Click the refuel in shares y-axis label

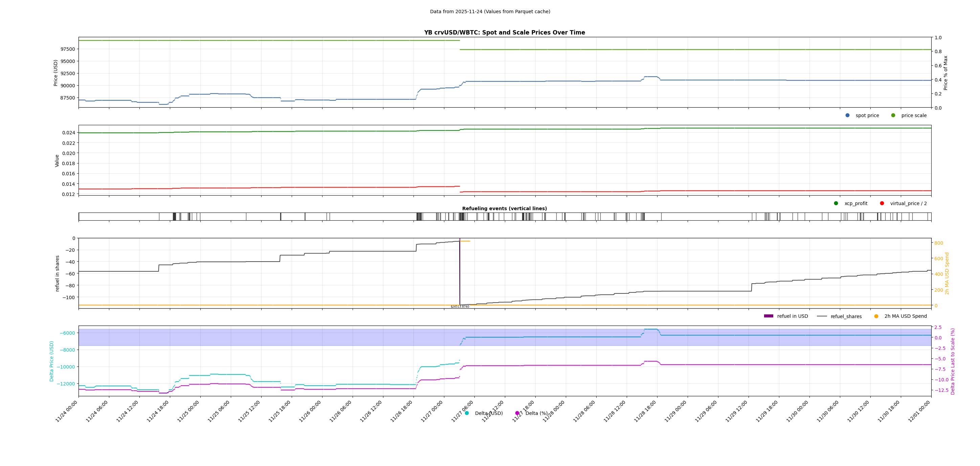point(58,273)
